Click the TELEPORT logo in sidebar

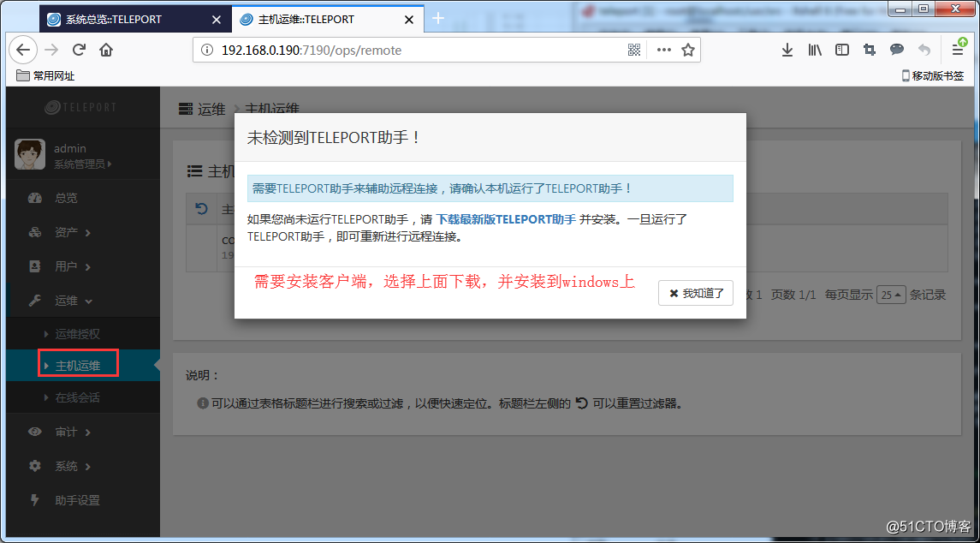80,107
